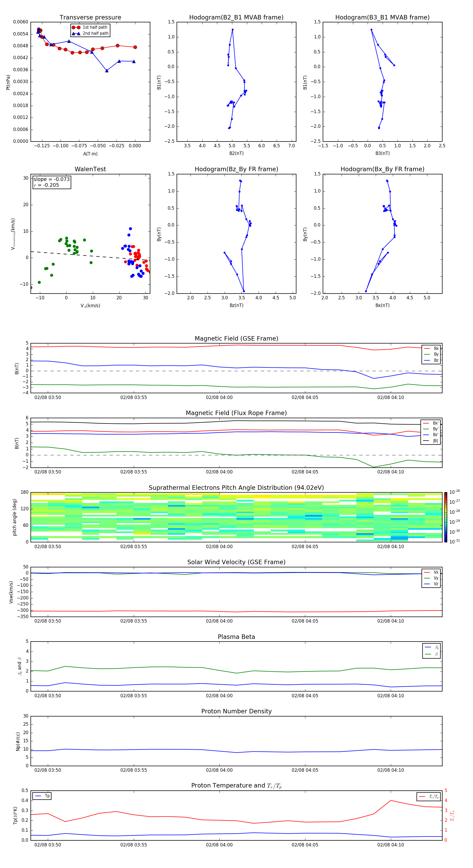Click the pitch angle color scale bar
473x868 pixels.
pyautogui.click(x=446, y=517)
